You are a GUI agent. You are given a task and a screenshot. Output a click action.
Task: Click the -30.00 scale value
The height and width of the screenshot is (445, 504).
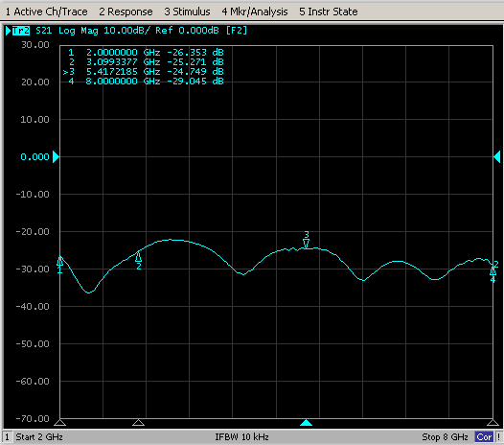(x=33, y=269)
